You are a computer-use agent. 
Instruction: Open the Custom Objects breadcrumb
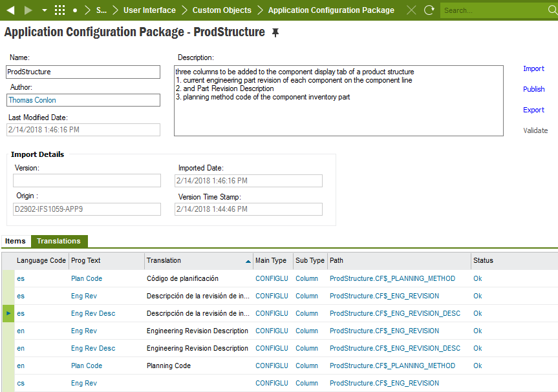click(222, 10)
